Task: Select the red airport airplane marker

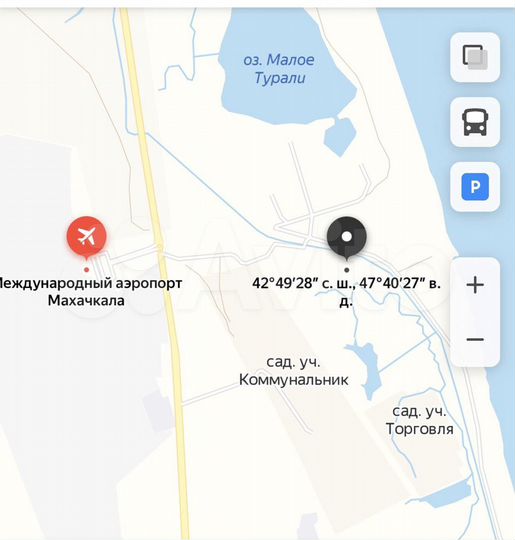Action: pyautogui.click(x=86, y=238)
